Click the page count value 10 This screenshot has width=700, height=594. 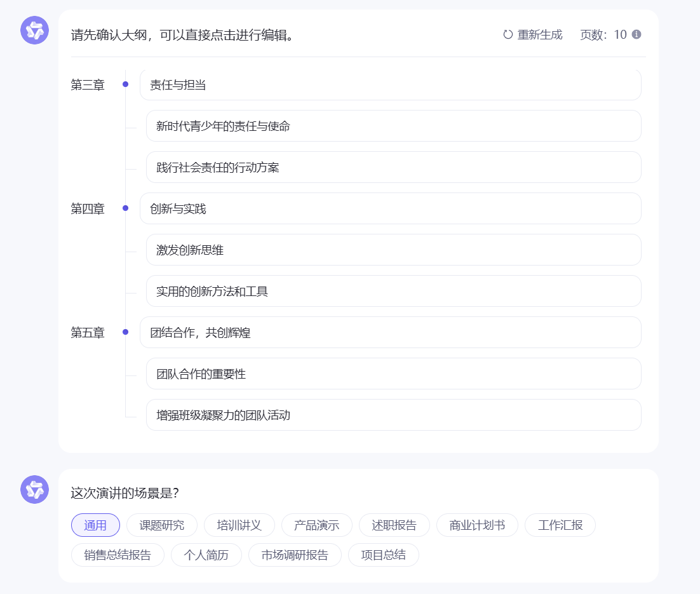tap(620, 34)
